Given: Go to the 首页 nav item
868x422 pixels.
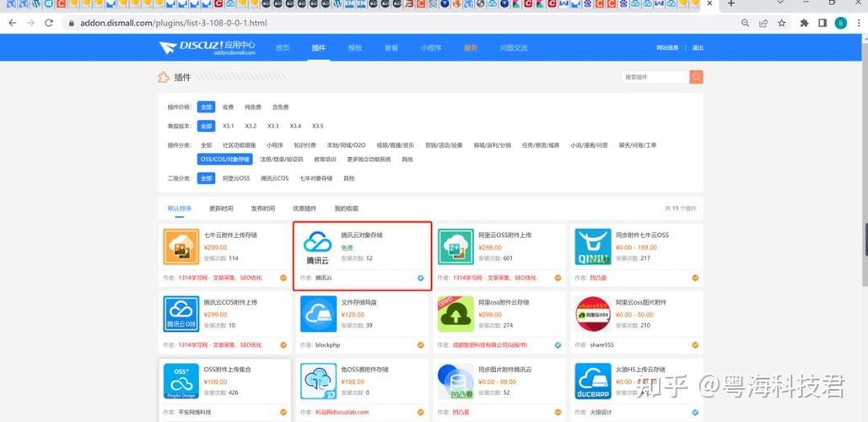Looking at the screenshot, I should tap(283, 47).
